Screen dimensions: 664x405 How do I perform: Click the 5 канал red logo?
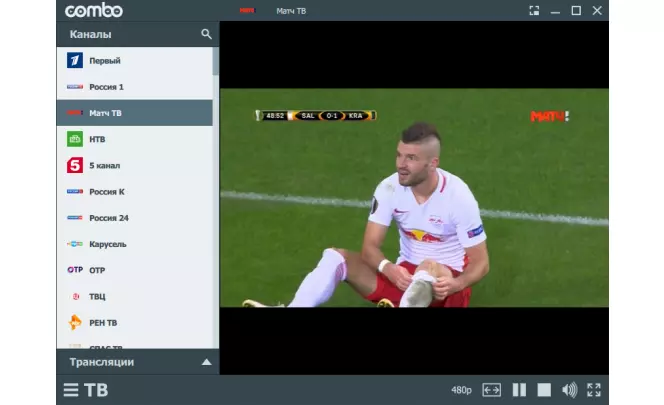point(75,165)
